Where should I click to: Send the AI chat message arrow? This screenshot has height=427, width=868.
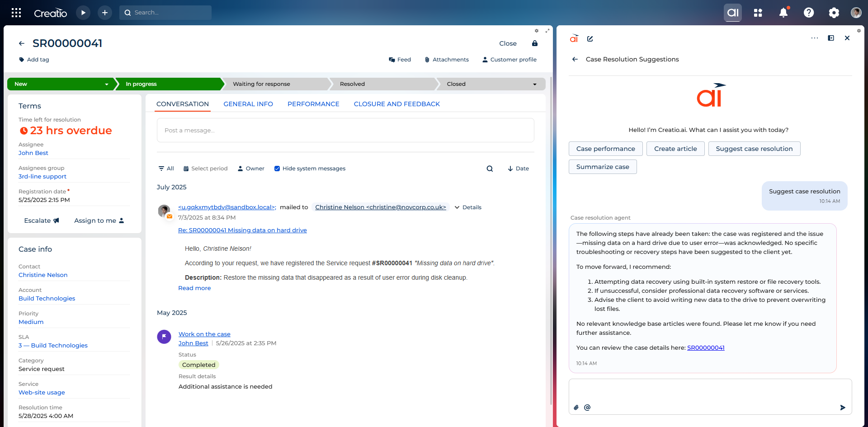pyautogui.click(x=843, y=408)
